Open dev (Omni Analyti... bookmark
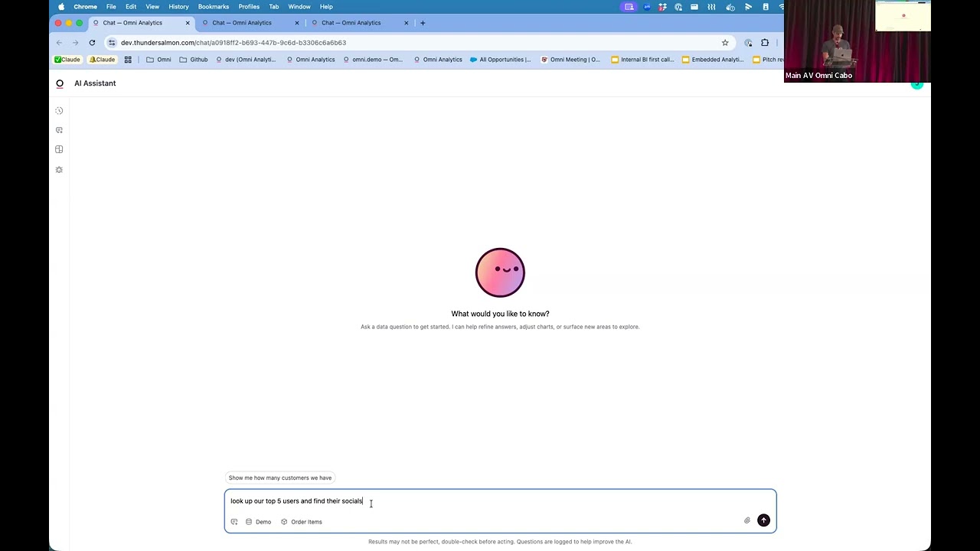 (246, 60)
